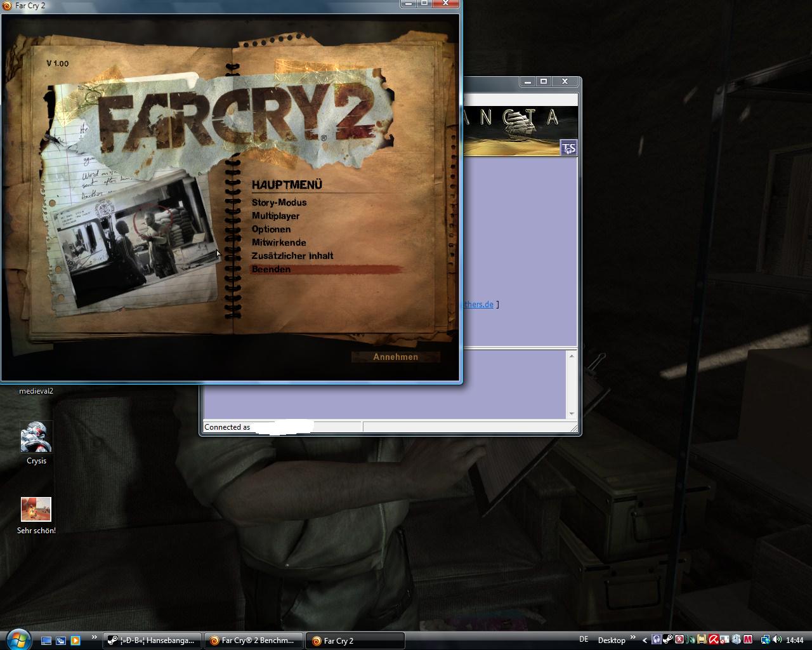This screenshot has width=812, height=650.
Task: Click the red X tray icon
Action: coord(679,640)
